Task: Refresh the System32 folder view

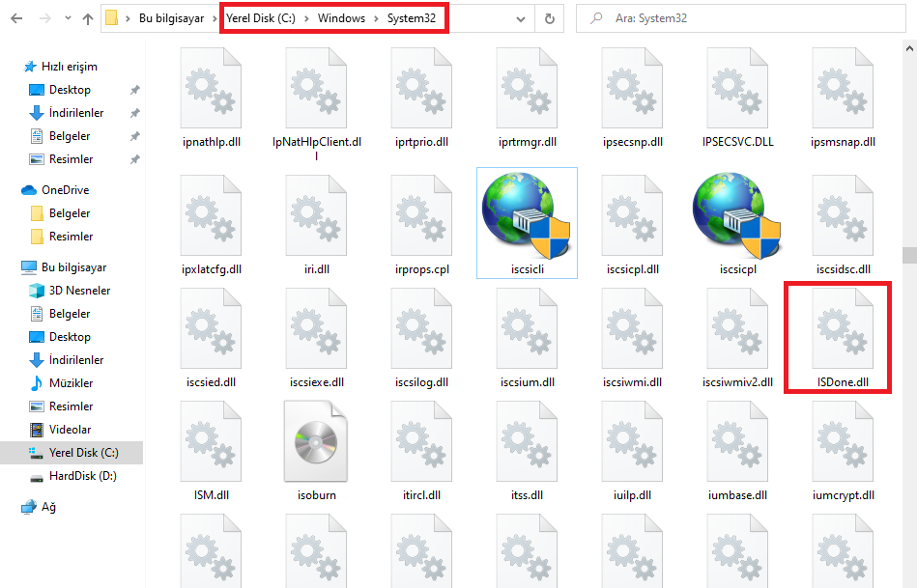Action: pos(550,18)
